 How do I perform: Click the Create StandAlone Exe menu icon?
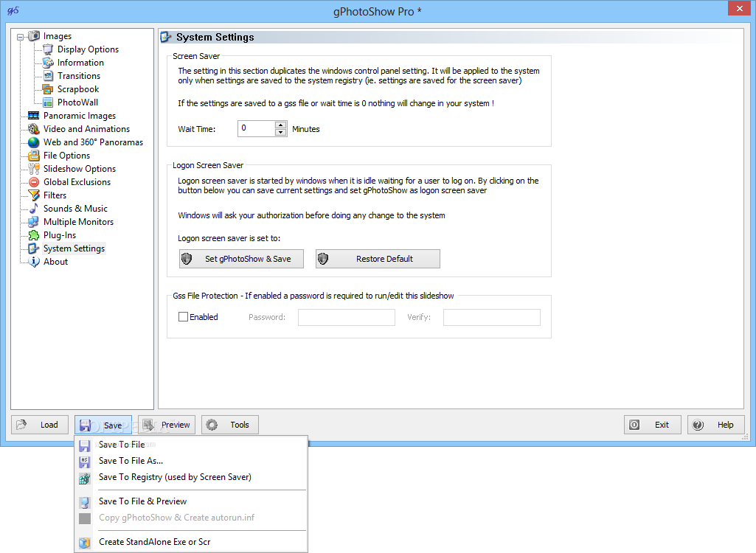point(85,543)
